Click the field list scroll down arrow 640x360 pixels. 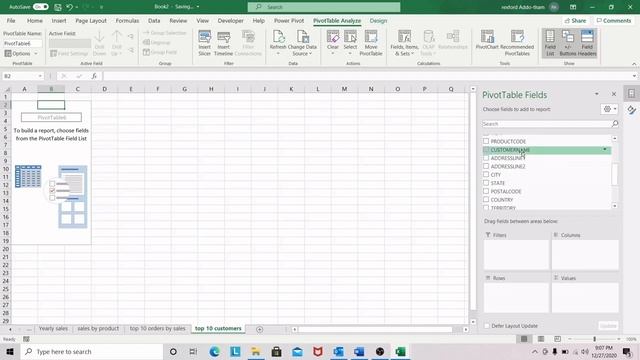click(x=615, y=206)
